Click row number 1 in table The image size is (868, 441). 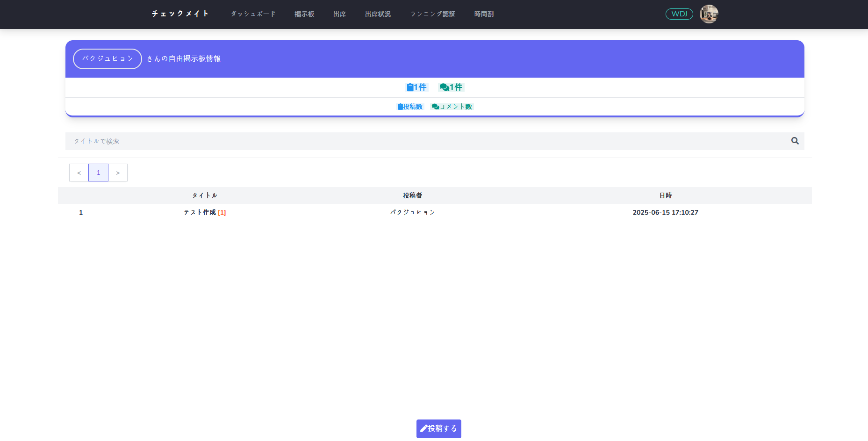[x=81, y=212]
